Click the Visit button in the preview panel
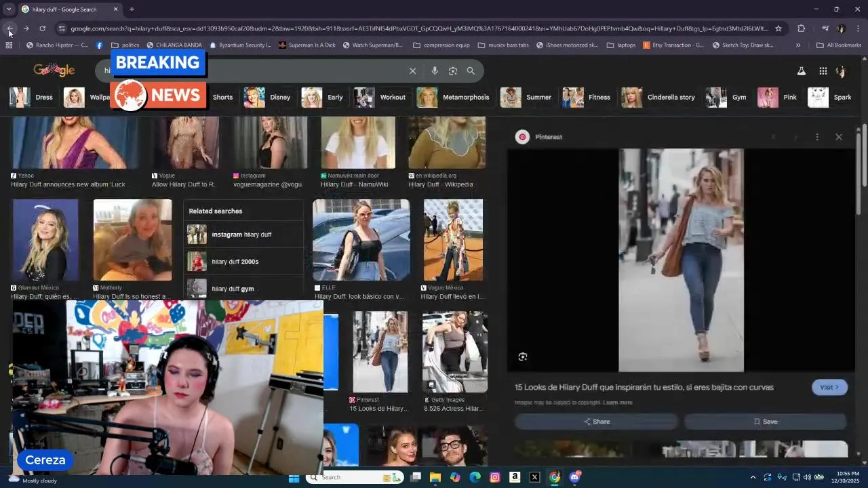Screen dimensions: 868x488 (829, 387)
